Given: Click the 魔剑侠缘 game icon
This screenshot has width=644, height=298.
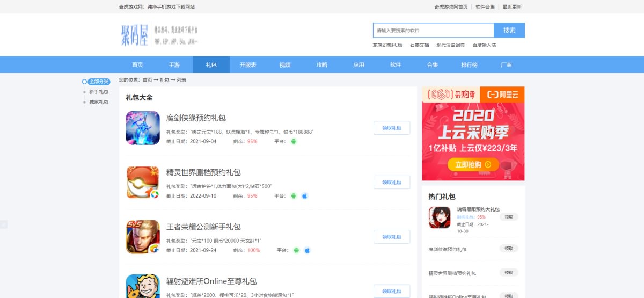Looking at the screenshot, I should click(x=143, y=128).
